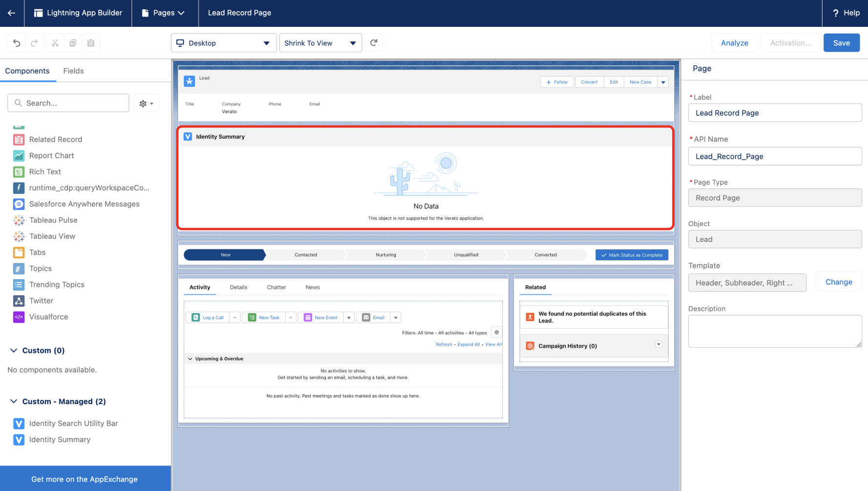
Task: Open the Shrink To View dropdown
Action: click(320, 43)
